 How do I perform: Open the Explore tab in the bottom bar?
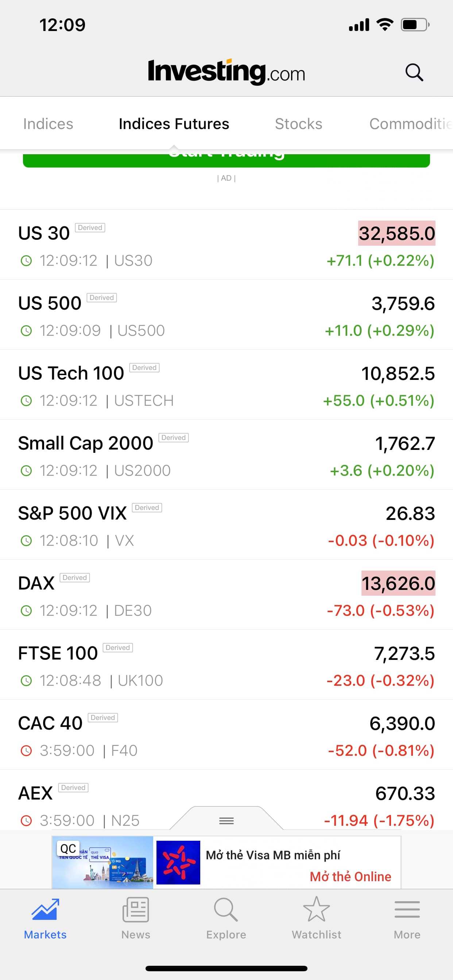[226, 918]
